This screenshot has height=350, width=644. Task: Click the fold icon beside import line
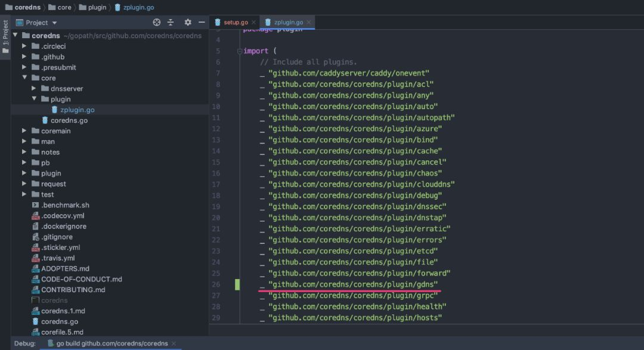coord(240,51)
